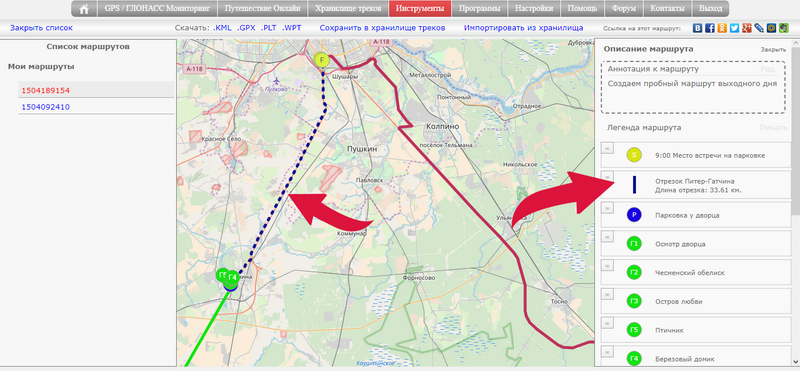
Task: Go to the home page icon
Action: 85,9
